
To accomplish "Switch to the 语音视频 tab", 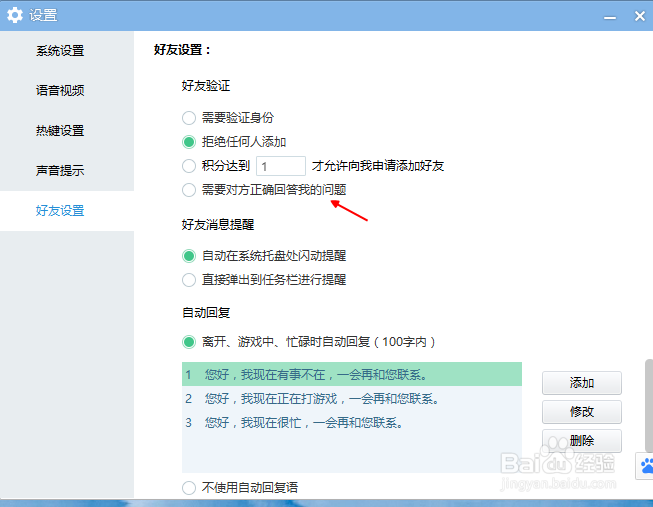I will click(60, 90).
